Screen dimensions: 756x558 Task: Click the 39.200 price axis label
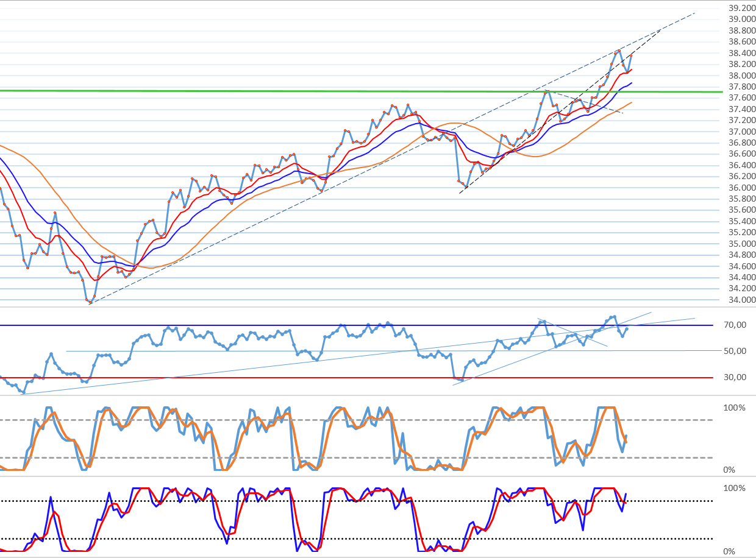(x=743, y=8)
